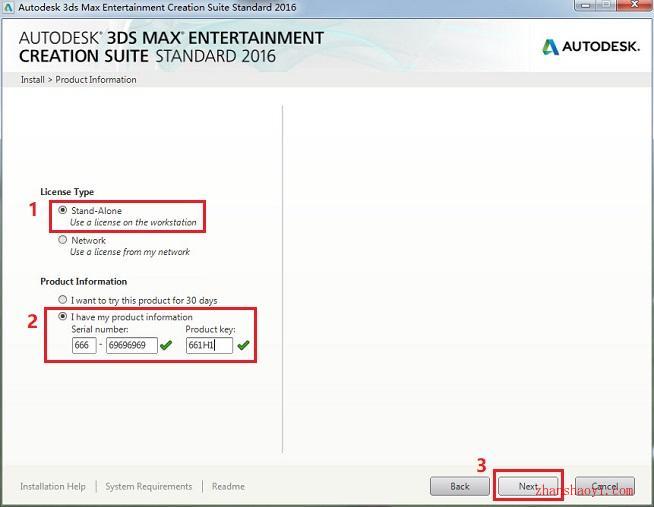654x507 pixels.
Task: Cancel the installation
Action: click(604, 486)
